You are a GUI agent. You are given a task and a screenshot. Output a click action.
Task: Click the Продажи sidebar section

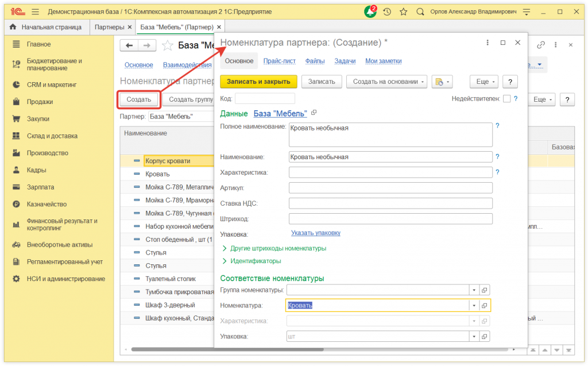tap(40, 102)
